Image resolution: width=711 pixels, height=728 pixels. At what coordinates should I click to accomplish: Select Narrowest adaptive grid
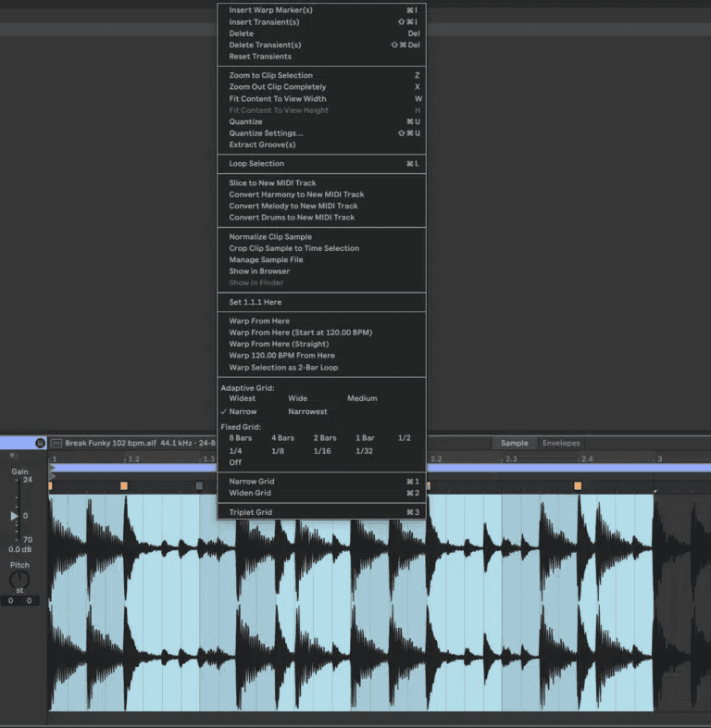click(307, 412)
